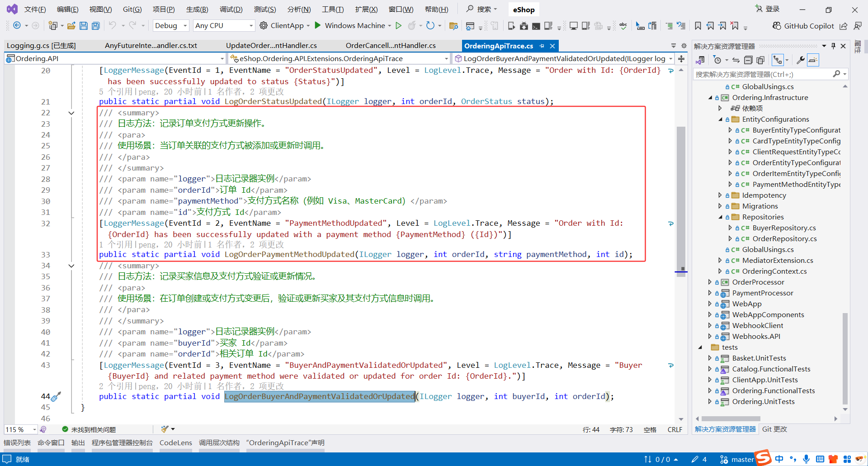The image size is (868, 466).
Task: Toggle Preview Selected Items in Solution Explorer
Action: coord(813,60)
